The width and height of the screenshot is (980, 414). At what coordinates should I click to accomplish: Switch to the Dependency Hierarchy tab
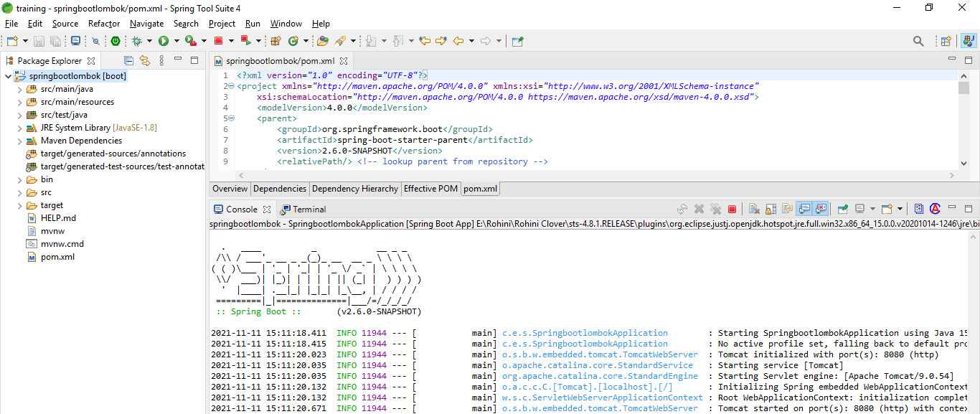pyautogui.click(x=354, y=189)
